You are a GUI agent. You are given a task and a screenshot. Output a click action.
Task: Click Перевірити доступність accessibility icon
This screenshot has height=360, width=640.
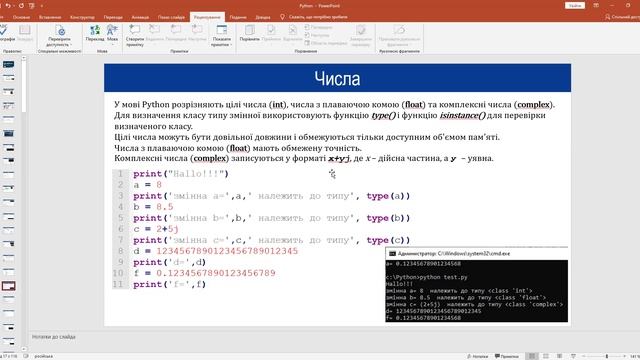pyautogui.click(x=60, y=31)
